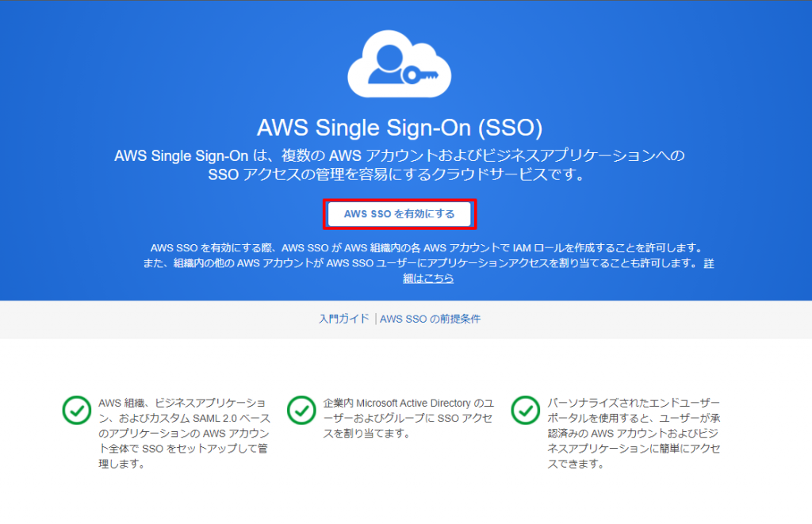Open the 詳細はこちら link
Viewport: 812px width, 524px height.
[x=428, y=278]
